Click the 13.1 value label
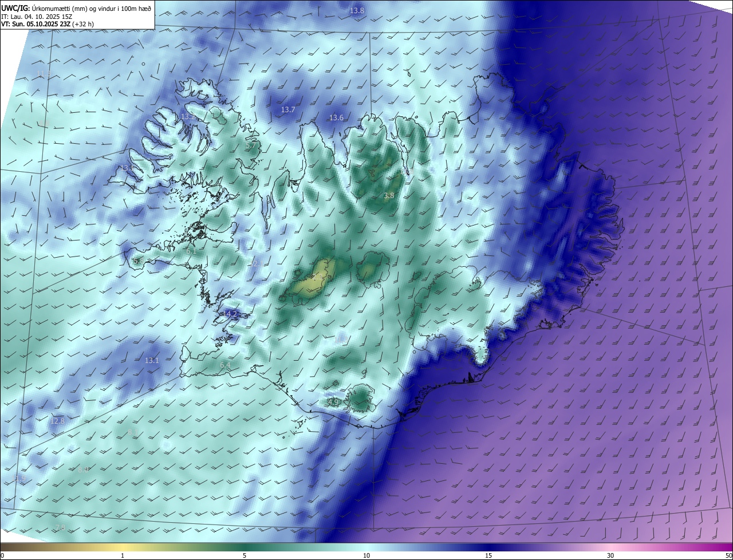This screenshot has width=733, height=560. coord(152,361)
